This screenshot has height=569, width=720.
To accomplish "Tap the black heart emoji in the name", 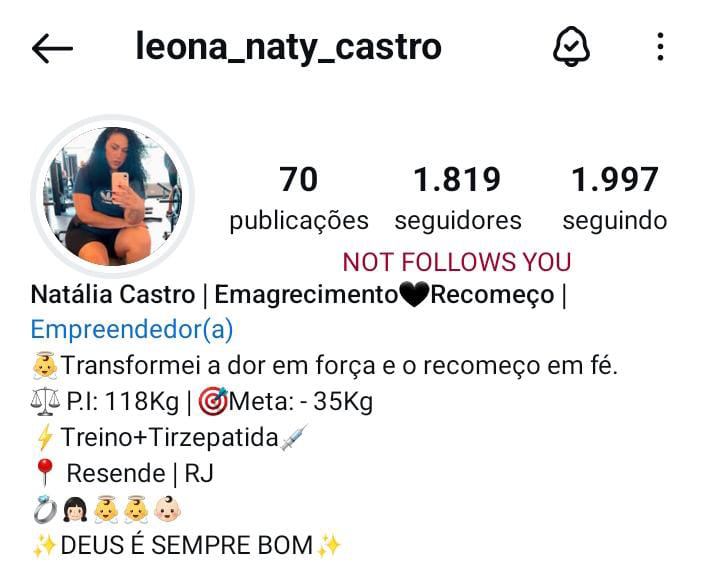I will tap(414, 295).
